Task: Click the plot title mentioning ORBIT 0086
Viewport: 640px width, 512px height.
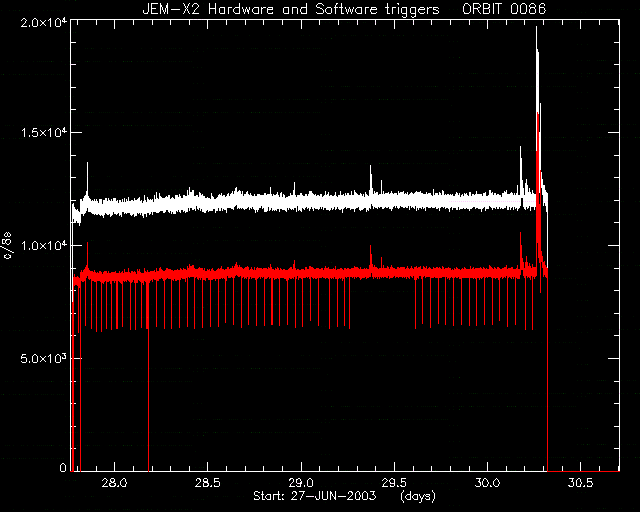Action: [x=344, y=9]
